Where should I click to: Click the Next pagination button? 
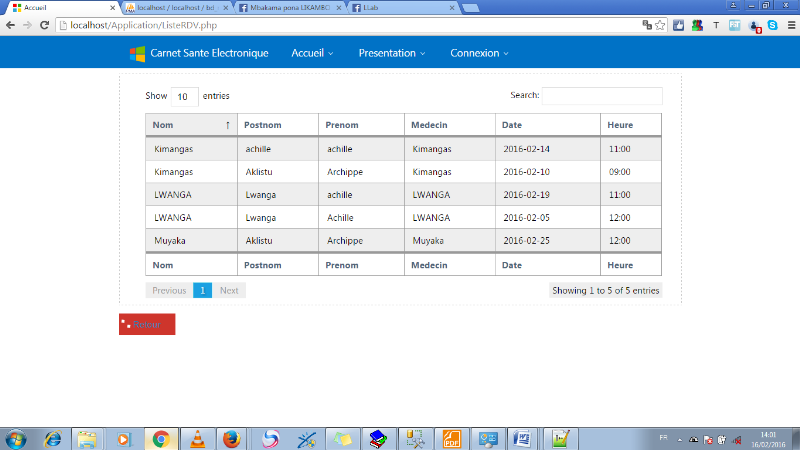tap(229, 290)
